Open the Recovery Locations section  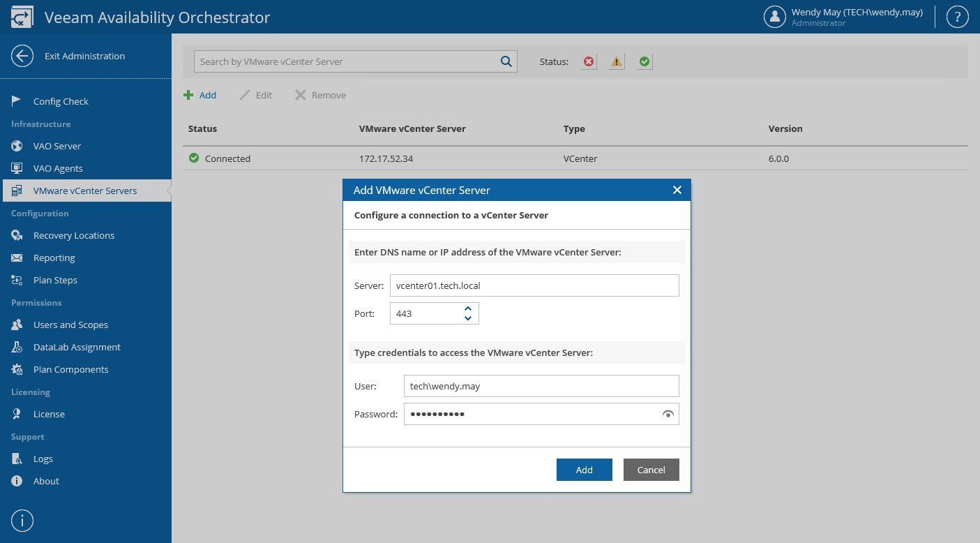point(74,235)
